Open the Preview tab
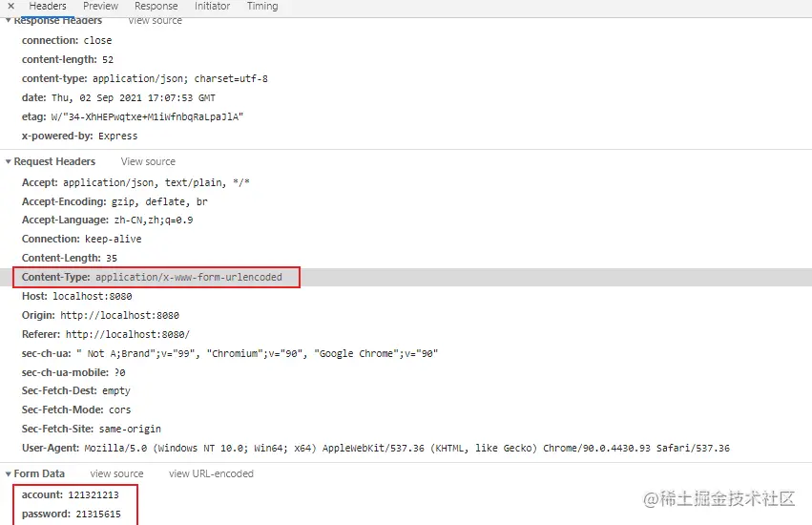Screen dimensions: 812x525 100,7
